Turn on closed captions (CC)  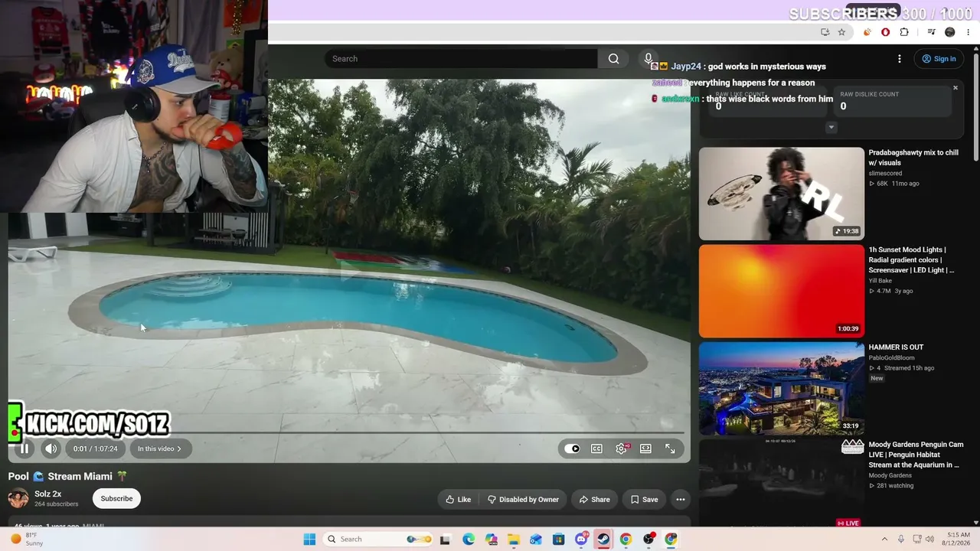[x=596, y=449]
